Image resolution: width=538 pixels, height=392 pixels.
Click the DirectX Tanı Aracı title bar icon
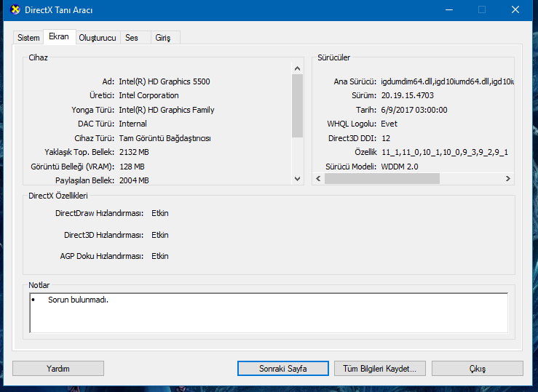click(15, 9)
